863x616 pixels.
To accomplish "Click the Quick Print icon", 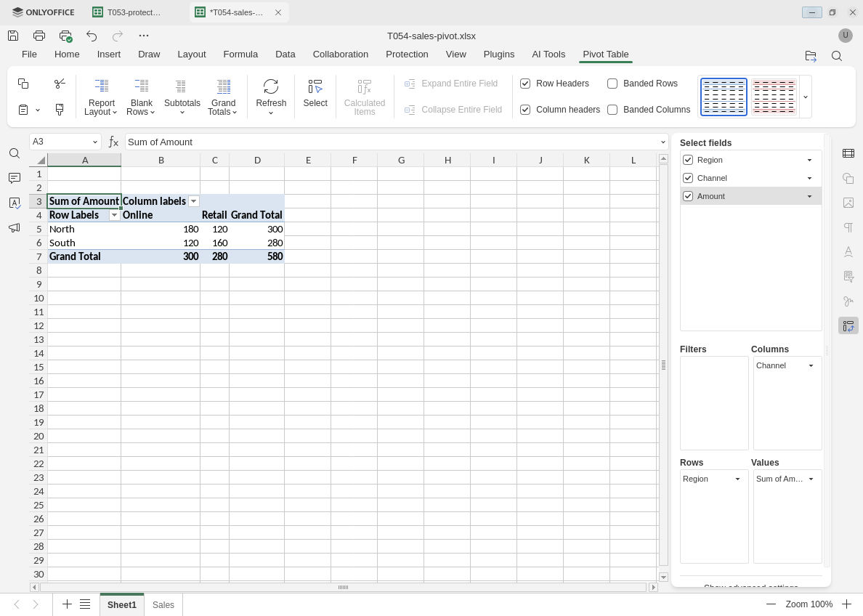I will 65,36.
